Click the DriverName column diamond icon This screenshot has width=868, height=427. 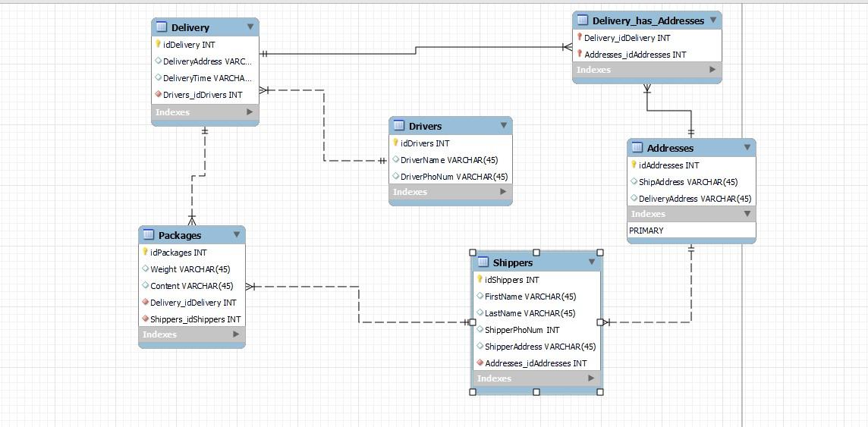(x=396, y=160)
